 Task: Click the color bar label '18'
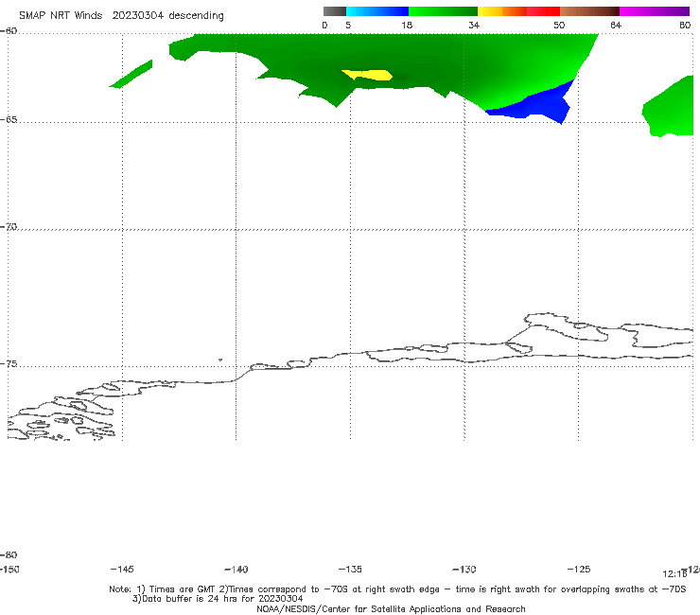click(x=407, y=25)
